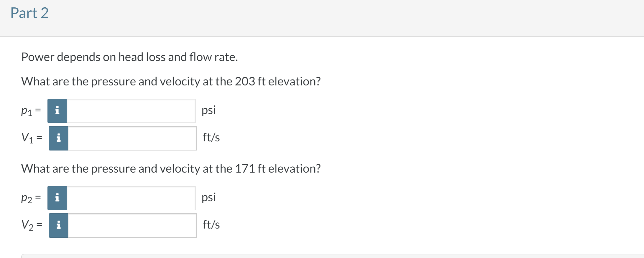Click the psi unit label after p2

(x=209, y=197)
